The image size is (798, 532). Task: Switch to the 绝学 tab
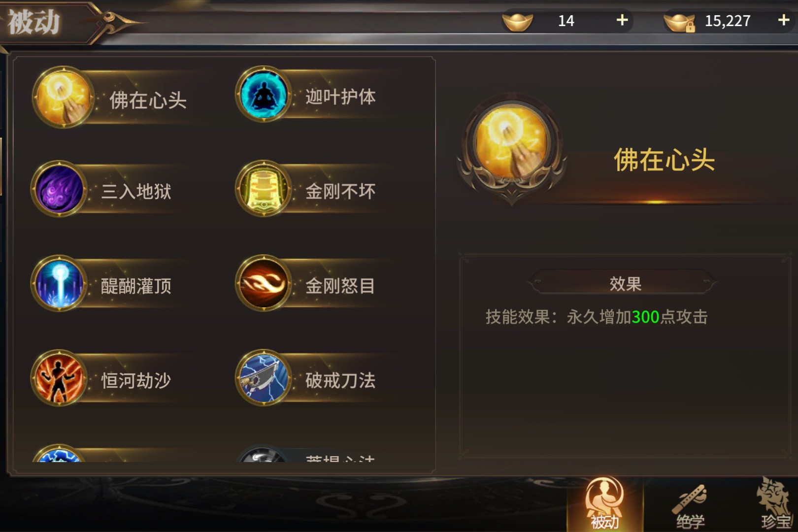690,505
